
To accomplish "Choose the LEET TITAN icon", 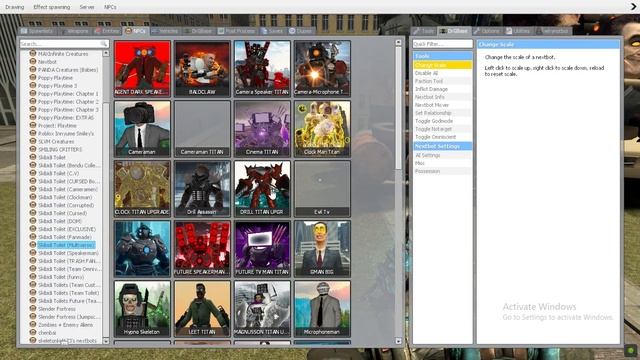I will tap(202, 309).
